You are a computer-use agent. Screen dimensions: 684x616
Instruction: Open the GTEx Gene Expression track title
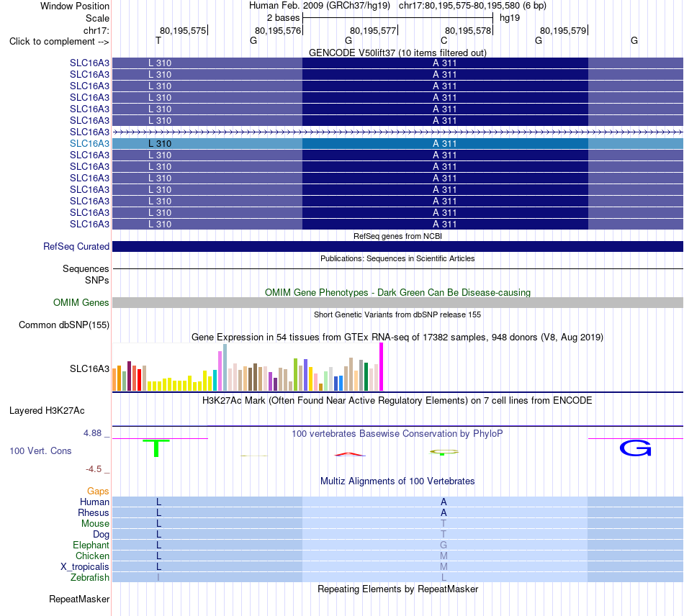397,337
